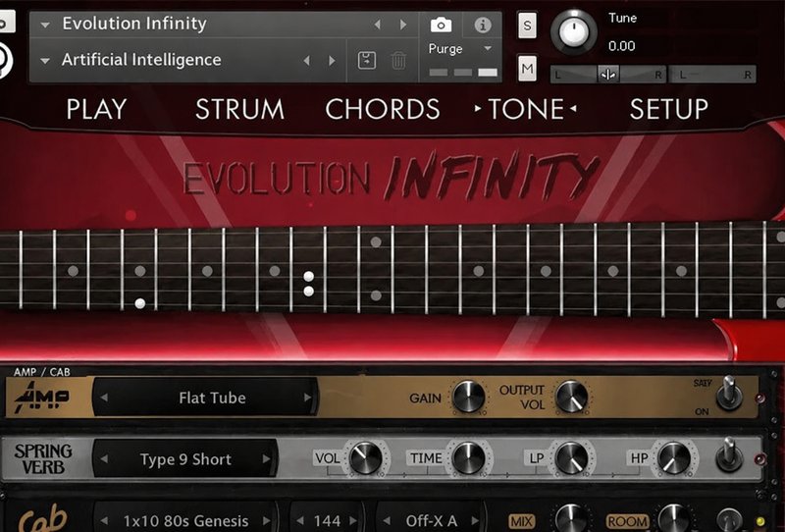Click the Spring Verb HP knob
785x532 pixels.
point(674,457)
